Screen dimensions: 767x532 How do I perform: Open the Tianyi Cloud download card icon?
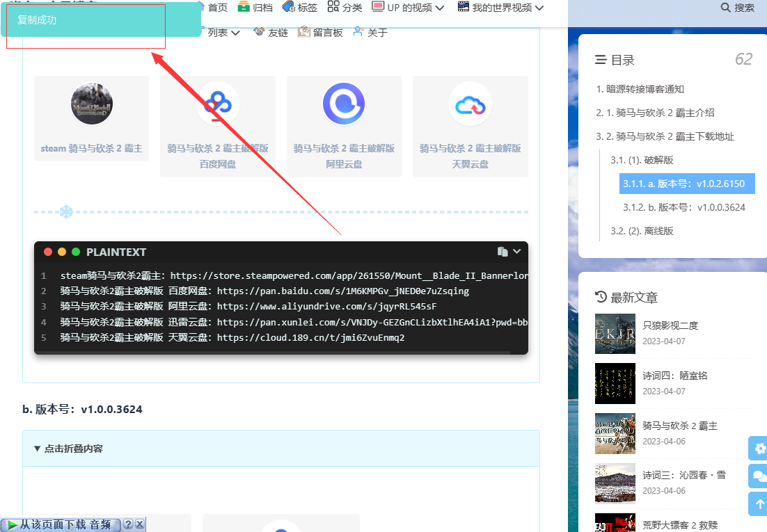(470, 104)
